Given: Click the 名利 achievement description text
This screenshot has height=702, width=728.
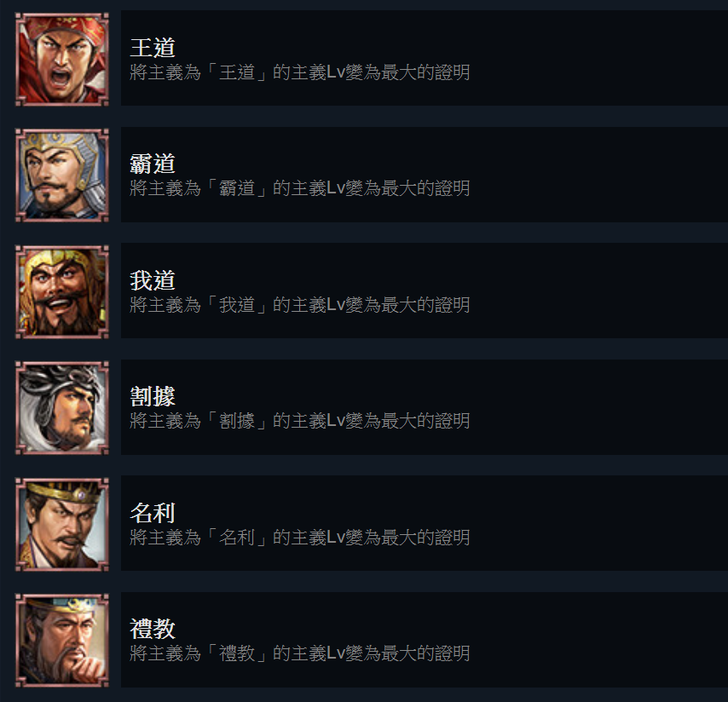Looking at the screenshot, I should coord(300,538).
